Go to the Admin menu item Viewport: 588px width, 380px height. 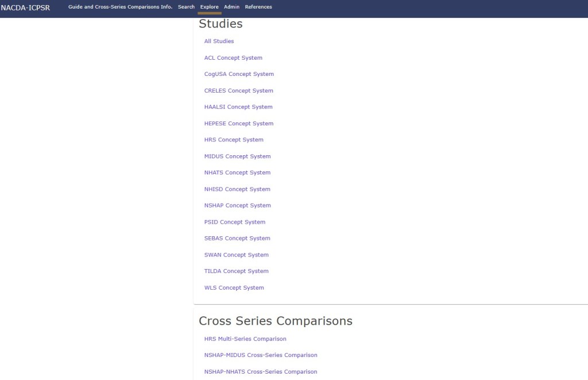(231, 7)
